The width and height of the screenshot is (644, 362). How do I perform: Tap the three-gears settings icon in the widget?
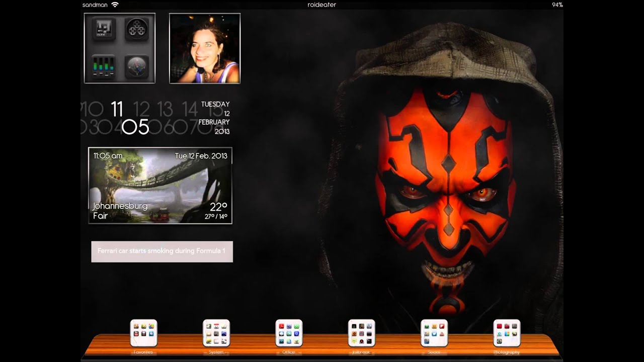[x=136, y=29]
